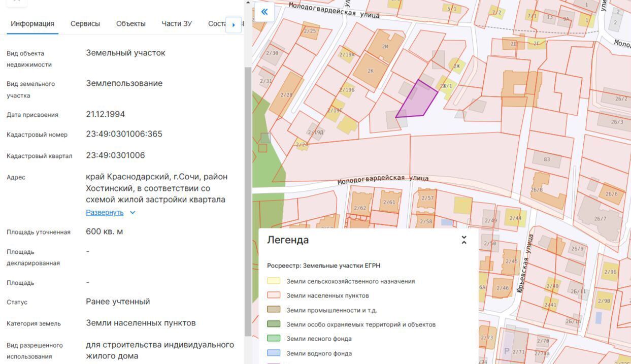This screenshot has height=364, width=631.
Task: Collapse the Легенда panel
Action: point(463,240)
